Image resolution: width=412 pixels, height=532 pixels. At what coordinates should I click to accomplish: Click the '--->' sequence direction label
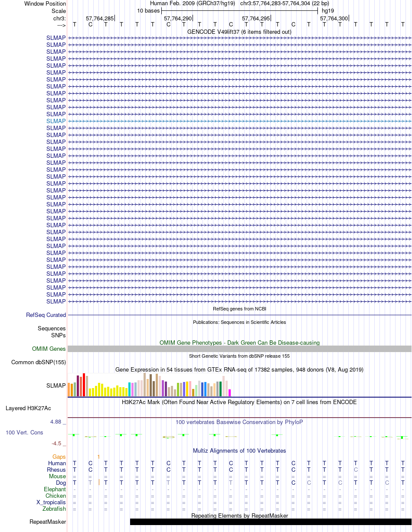click(62, 26)
